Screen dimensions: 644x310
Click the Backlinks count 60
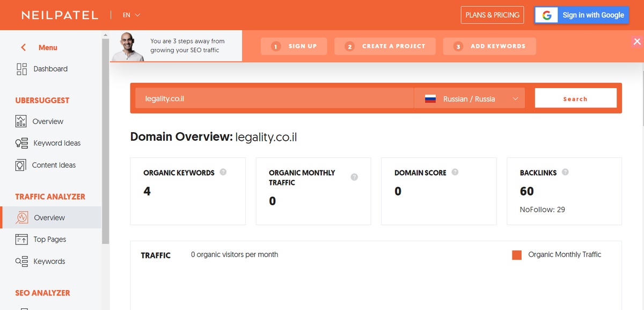pyautogui.click(x=526, y=191)
